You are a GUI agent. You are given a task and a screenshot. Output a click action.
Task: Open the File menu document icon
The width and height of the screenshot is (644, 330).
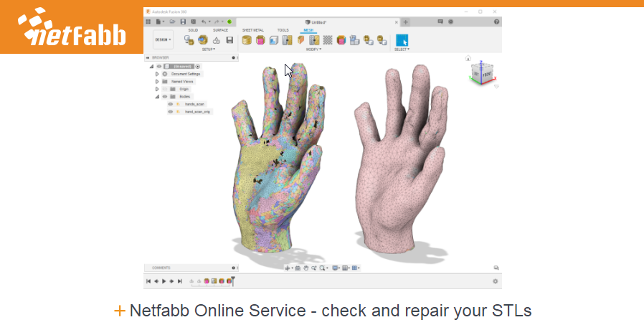pos(158,22)
